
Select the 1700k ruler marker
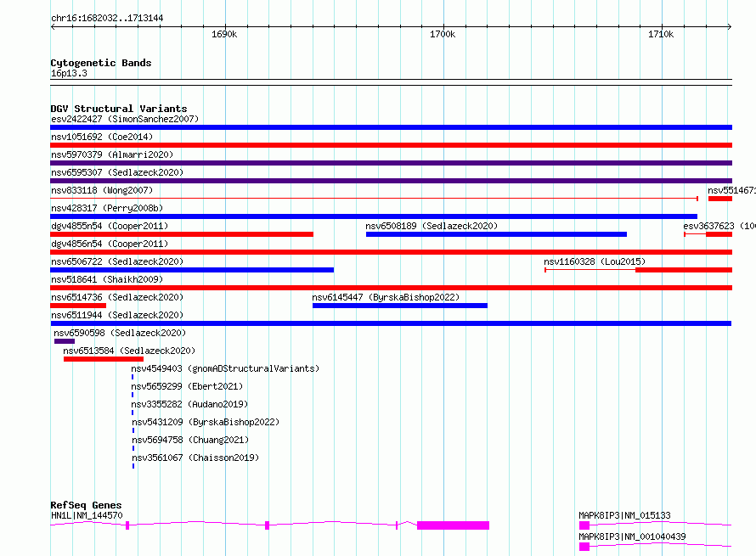pos(443,34)
